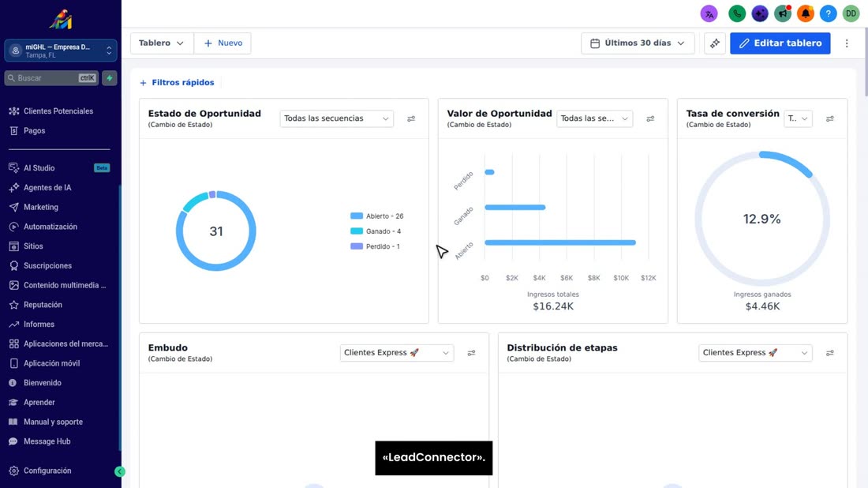
Task: Open the purple AI sparkle assistant icon
Action: 760,14
